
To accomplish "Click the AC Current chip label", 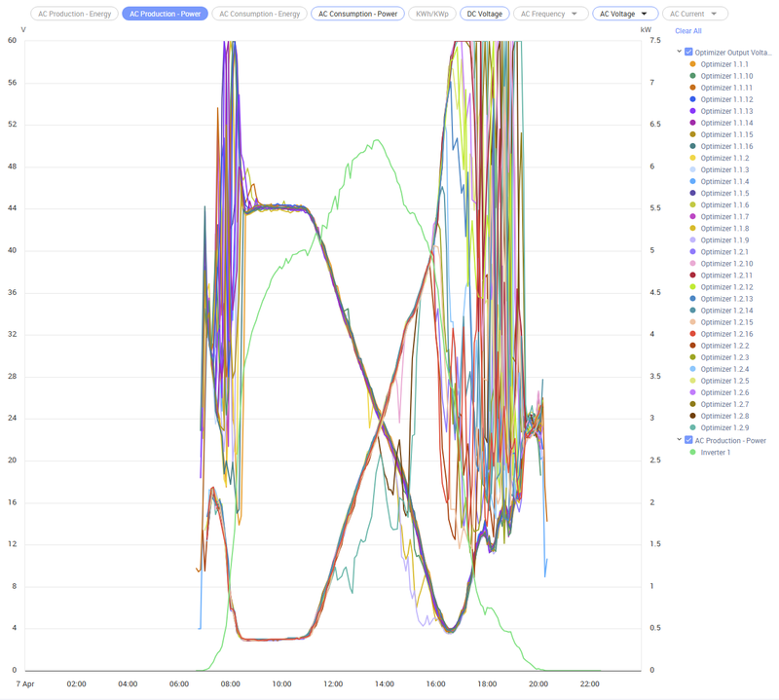I will (686, 14).
